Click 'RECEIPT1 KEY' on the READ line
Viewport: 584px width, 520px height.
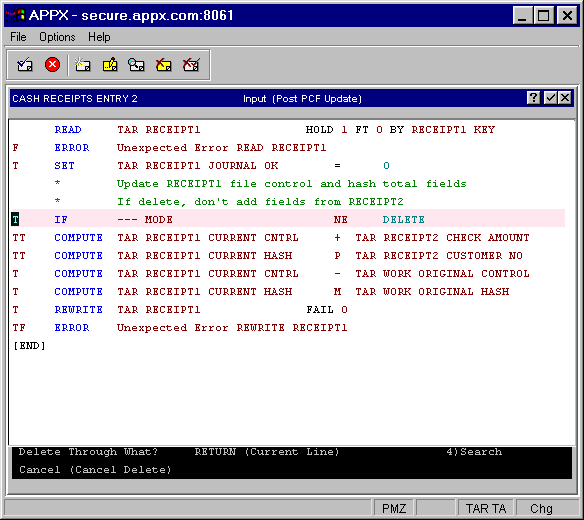point(453,130)
